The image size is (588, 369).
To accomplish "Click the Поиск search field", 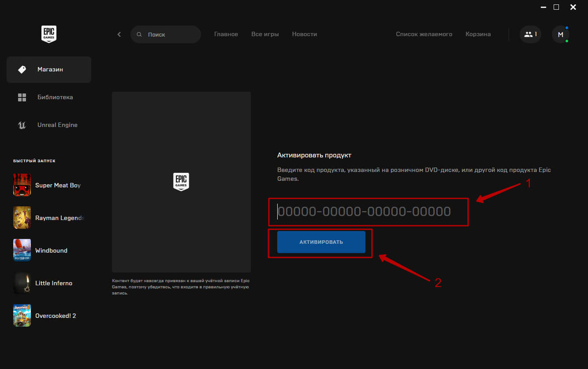I will tap(170, 34).
